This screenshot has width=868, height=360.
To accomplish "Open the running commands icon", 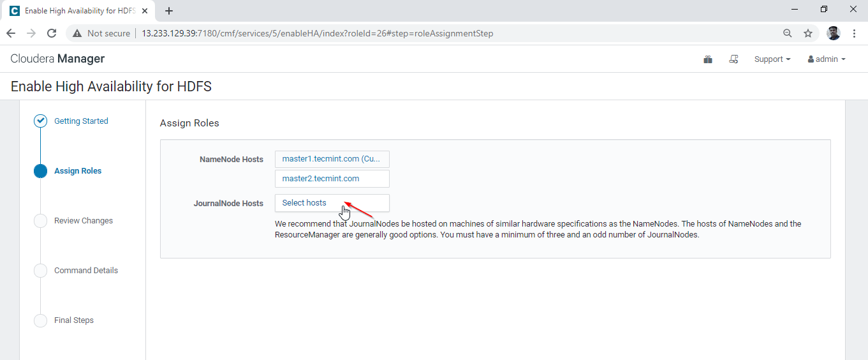I will tap(734, 59).
